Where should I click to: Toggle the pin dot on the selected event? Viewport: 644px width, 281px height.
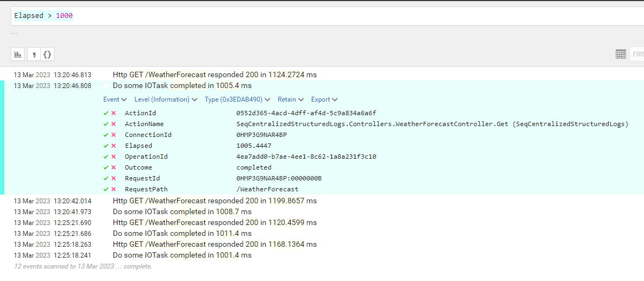tap(106, 86)
